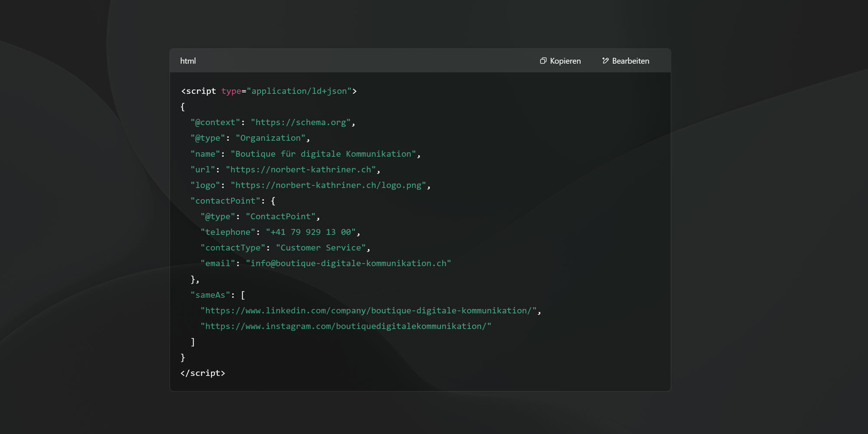Click the info@boutique-digitale-kommunikation.ch email string

click(x=348, y=263)
